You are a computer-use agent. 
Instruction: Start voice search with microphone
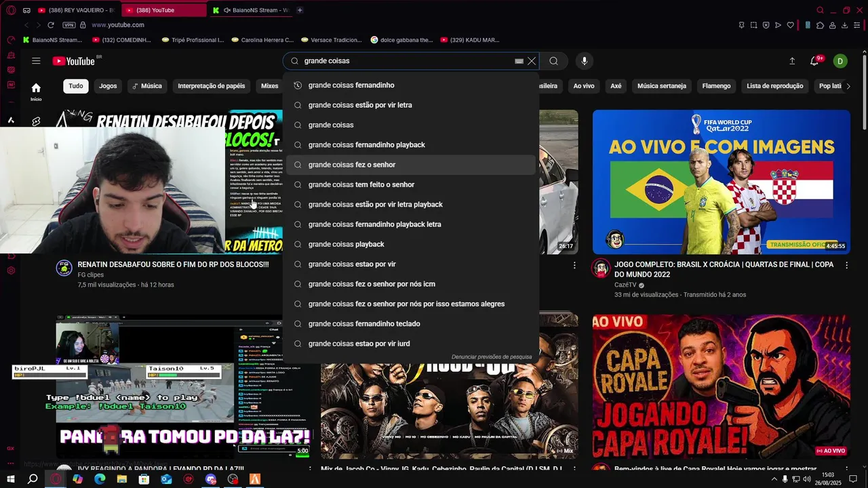click(x=585, y=61)
